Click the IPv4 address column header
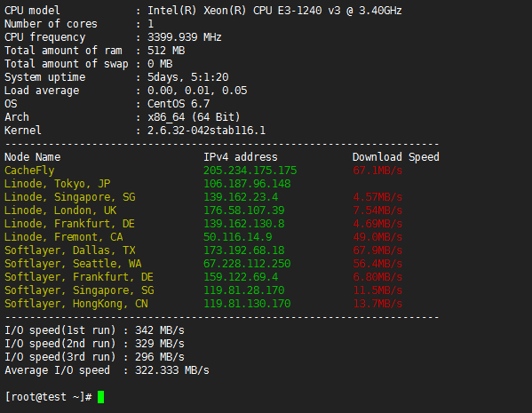The height and width of the screenshot is (413, 532). 241,157
